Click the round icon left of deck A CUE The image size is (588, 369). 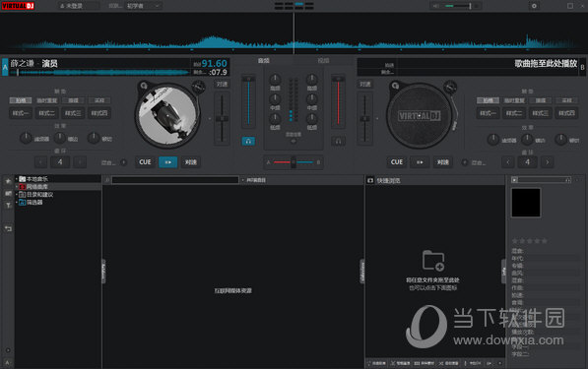[123, 162]
